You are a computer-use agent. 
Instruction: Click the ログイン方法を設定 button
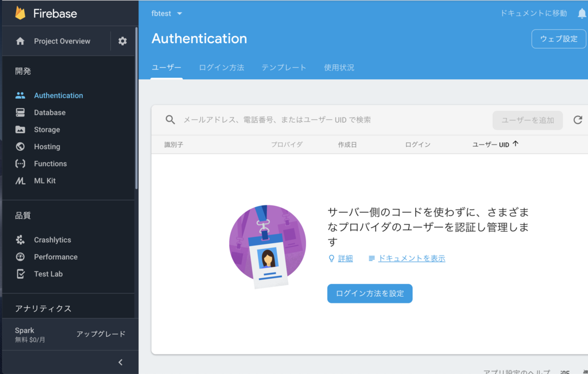[x=370, y=294]
